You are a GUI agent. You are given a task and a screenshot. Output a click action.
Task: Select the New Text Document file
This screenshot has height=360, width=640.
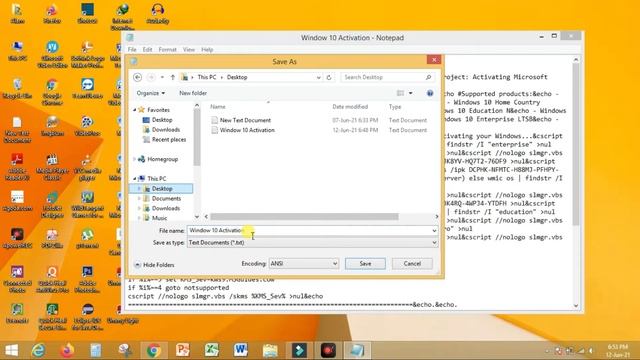coord(245,120)
